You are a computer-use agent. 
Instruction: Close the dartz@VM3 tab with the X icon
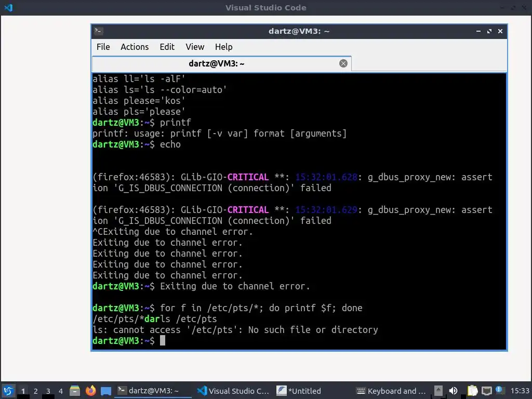point(343,63)
